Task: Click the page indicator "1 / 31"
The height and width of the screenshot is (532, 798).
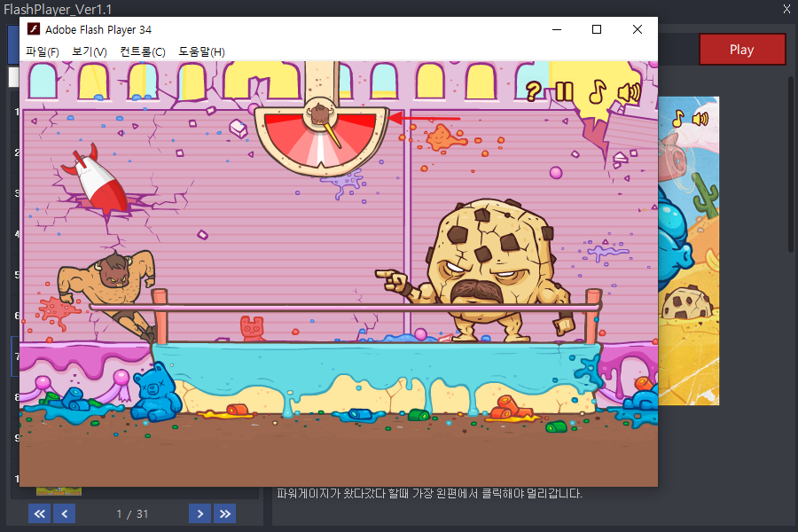Action: click(132, 514)
